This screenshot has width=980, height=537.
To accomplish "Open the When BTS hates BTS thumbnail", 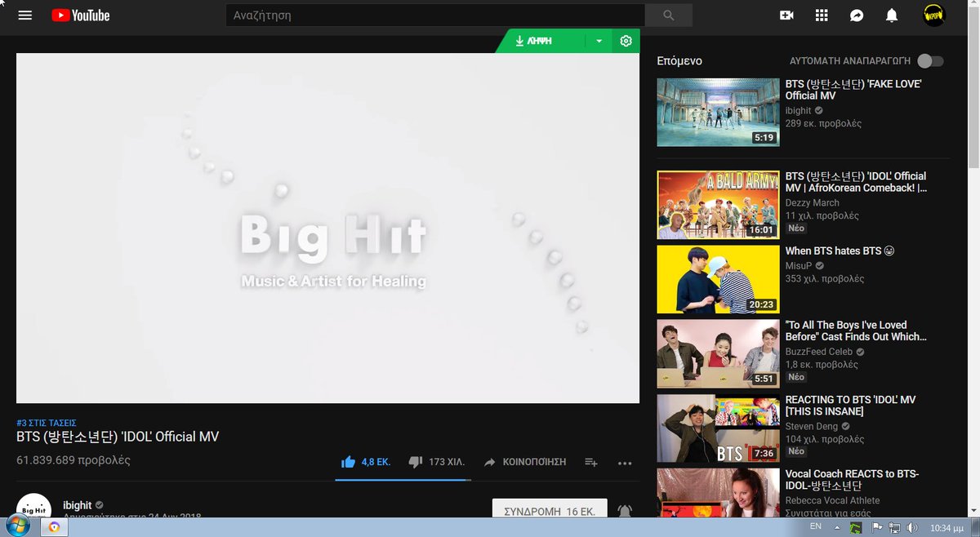I will tap(718, 279).
